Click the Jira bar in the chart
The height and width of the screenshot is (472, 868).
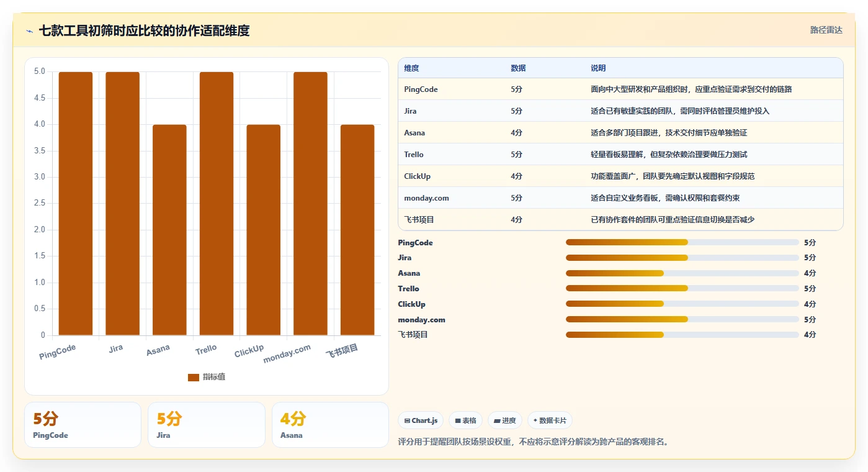click(122, 204)
